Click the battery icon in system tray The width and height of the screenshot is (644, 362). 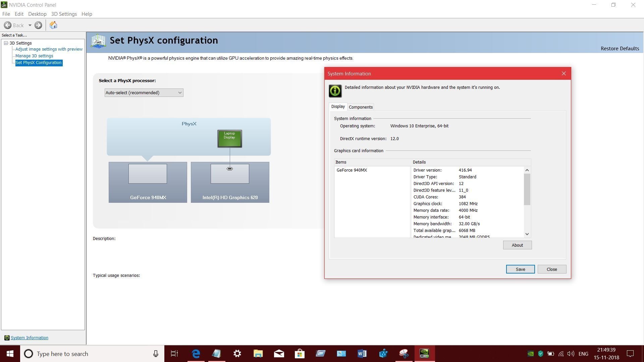[551, 354]
